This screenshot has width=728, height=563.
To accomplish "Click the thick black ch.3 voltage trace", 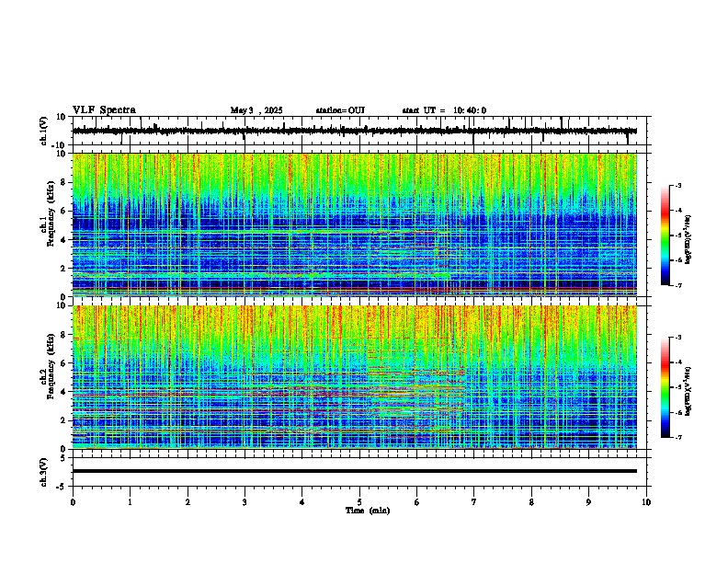I will click(x=354, y=471).
